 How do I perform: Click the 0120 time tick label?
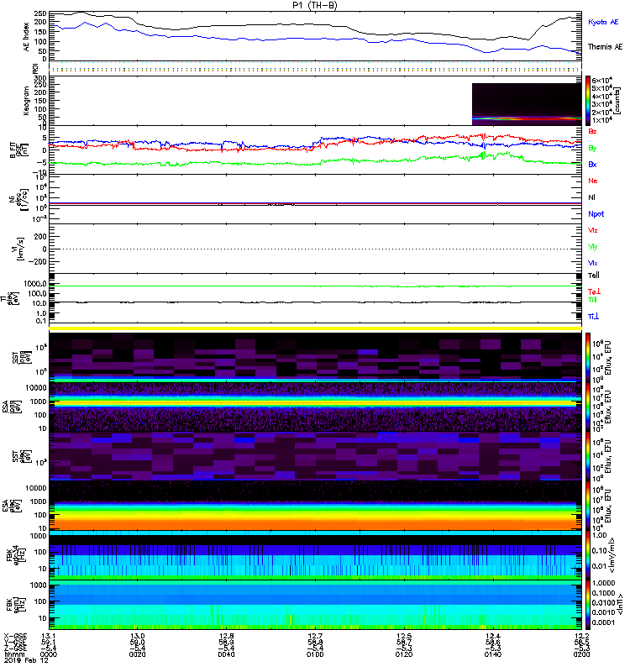(x=404, y=654)
